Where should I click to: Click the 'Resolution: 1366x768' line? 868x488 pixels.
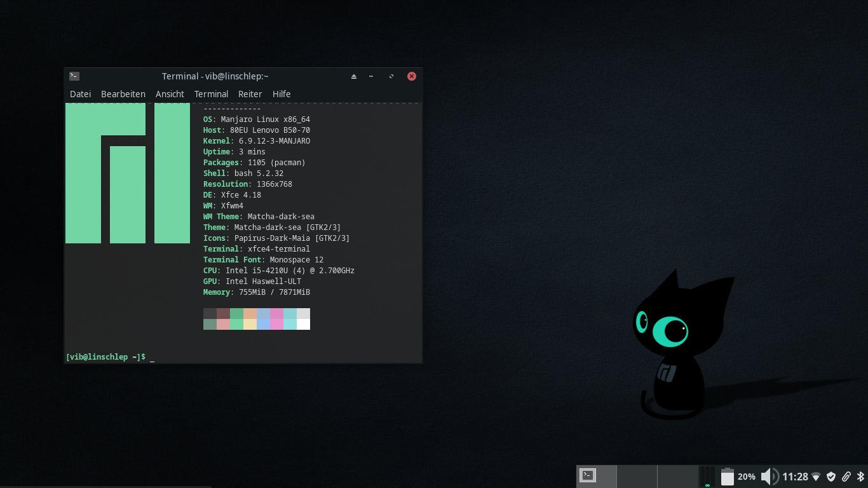point(248,184)
